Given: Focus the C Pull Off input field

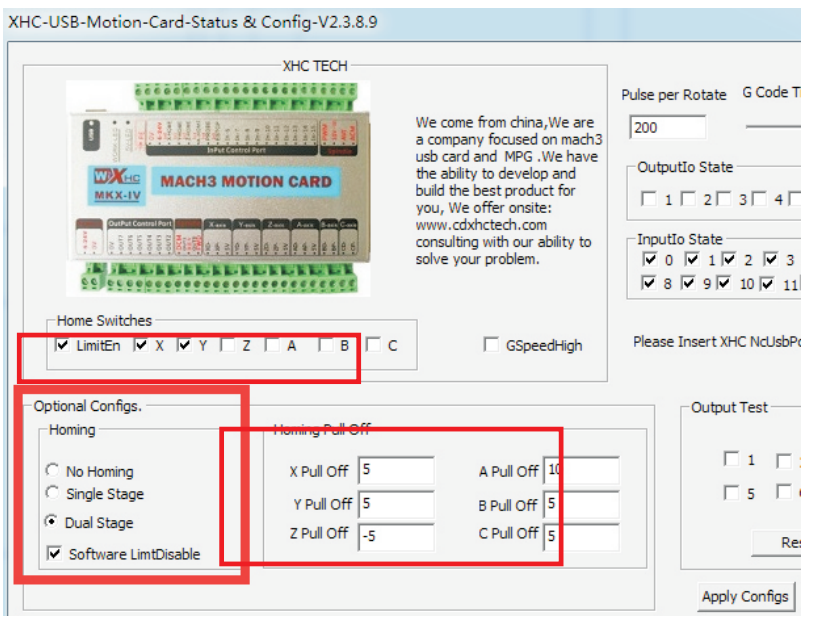Looking at the screenshot, I should (x=581, y=535).
